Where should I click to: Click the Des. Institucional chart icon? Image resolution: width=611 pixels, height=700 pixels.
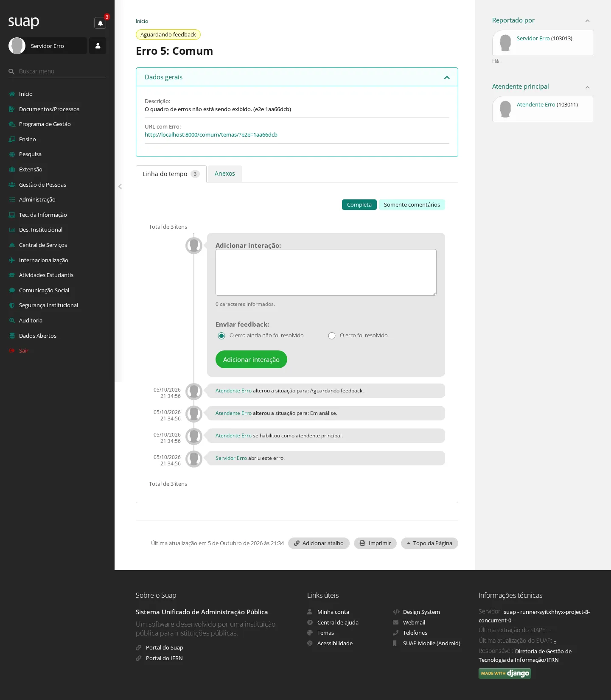coord(12,230)
